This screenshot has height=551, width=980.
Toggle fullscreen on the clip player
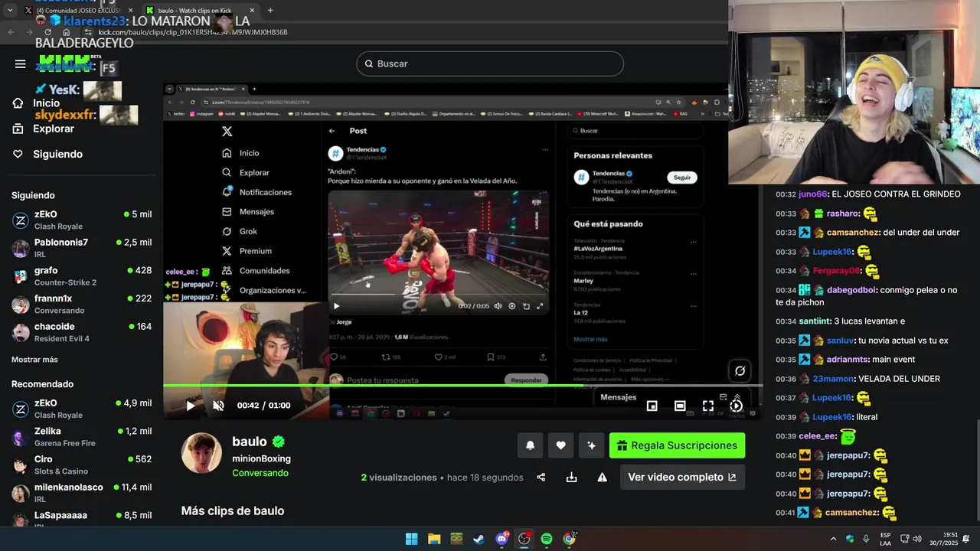[x=708, y=406]
